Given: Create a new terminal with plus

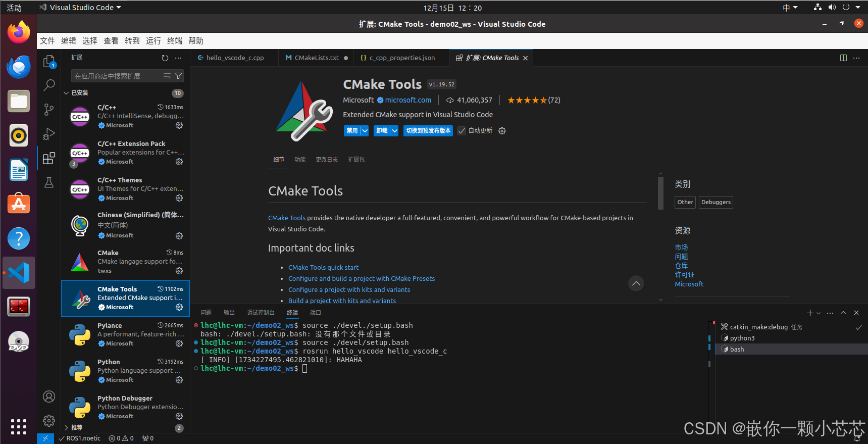Looking at the screenshot, I should point(810,313).
